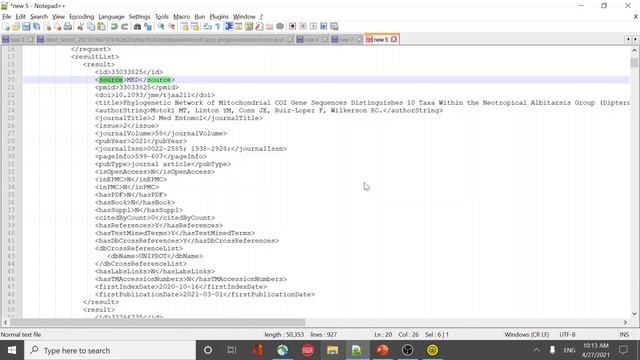The height and width of the screenshot is (360, 640).
Task: Open the Search menu
Action: coord(39,17)
